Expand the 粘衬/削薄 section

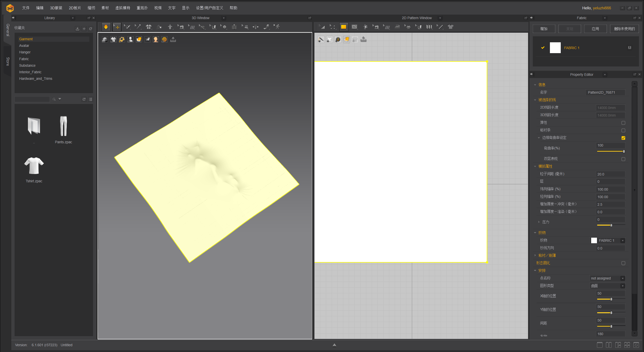tap(535, 255)
